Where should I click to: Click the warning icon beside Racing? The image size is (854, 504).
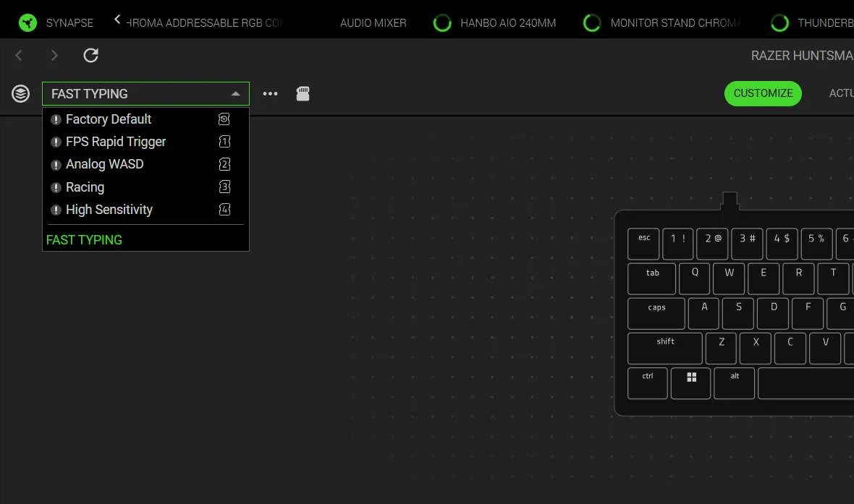pyautogui.click(x=56, y=187)
